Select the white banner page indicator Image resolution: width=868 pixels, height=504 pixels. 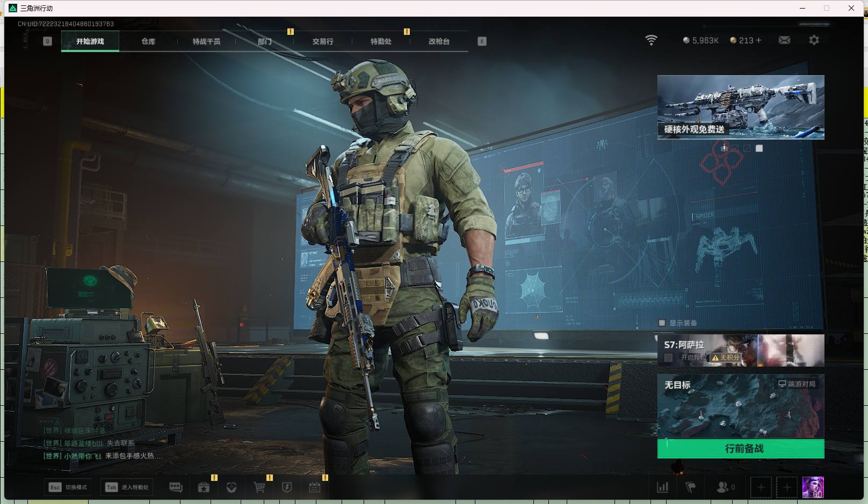759,148
